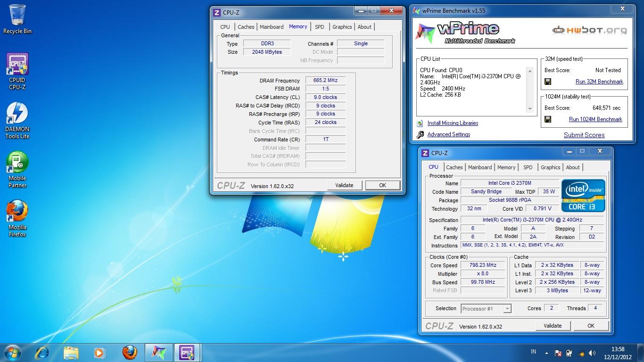Screen dimensions: 644x362
Task: Open Caches tab in Memory window
Action: click(246, 27)
